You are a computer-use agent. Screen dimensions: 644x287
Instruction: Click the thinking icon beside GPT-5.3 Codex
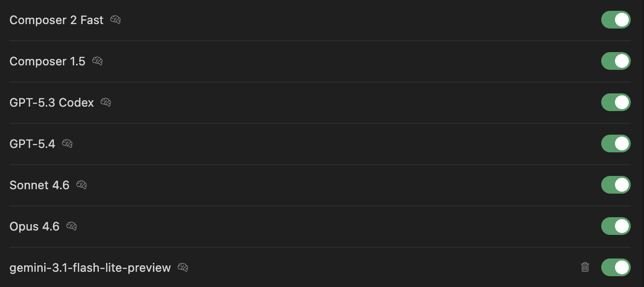pyautogui.click(x=106, y=103)
